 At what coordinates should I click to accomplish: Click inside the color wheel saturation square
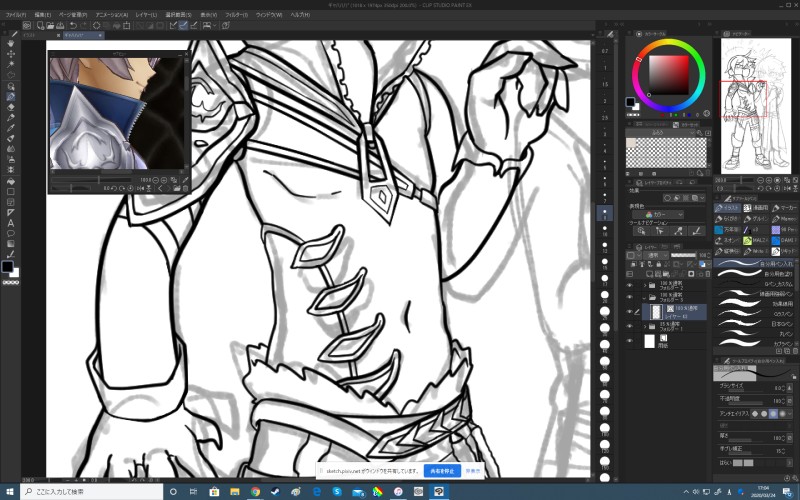click(668, 76)
